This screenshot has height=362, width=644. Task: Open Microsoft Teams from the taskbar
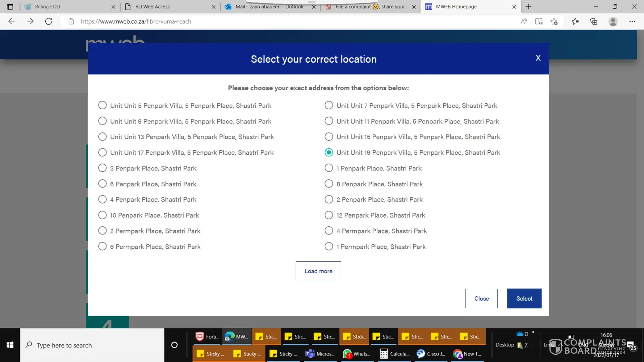coord(320,354)
